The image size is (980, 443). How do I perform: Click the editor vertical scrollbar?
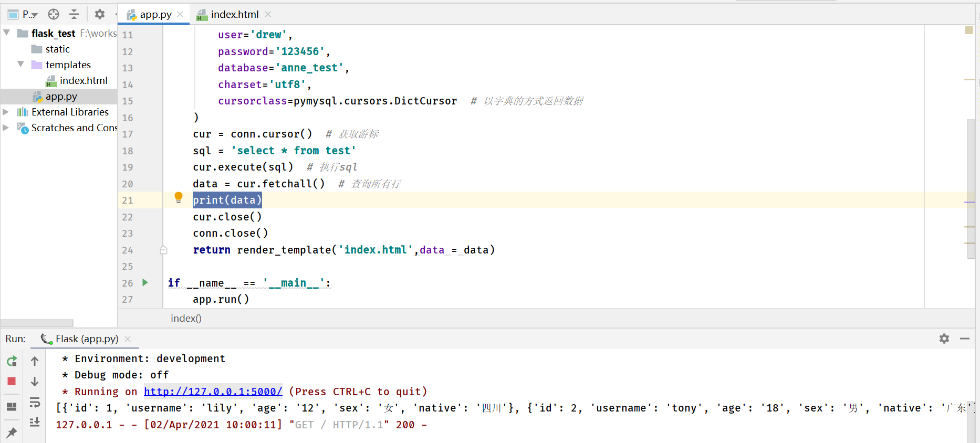click(971, 189)
